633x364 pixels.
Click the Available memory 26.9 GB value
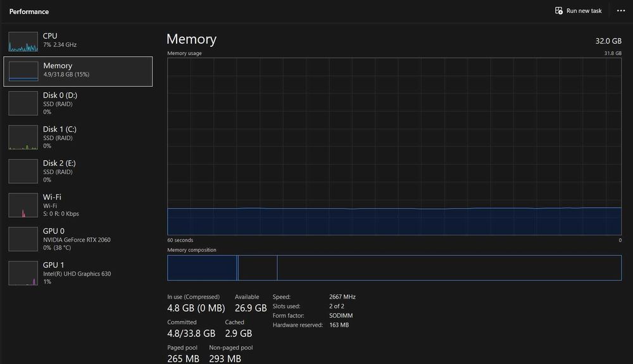coord(251,308)
